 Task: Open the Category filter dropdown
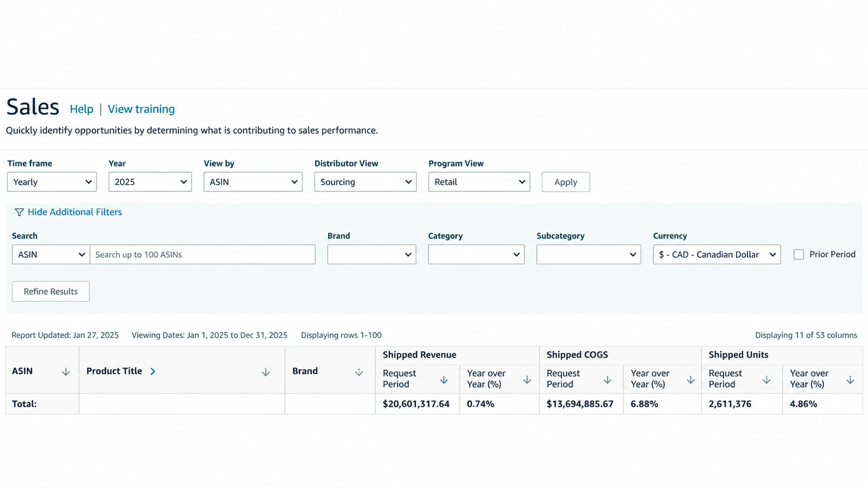click(476, 255)
